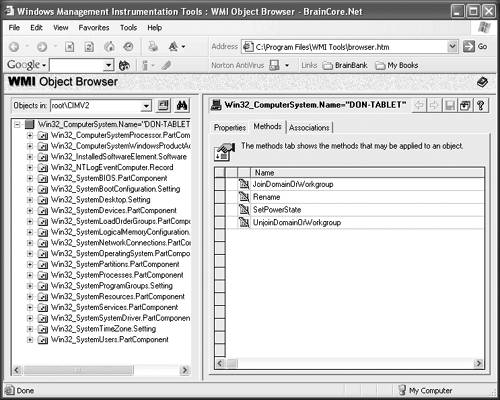The height and width of the screenshot is (400, 500).
Task: Click the next object arrow in object toolbar
Action: point(434,106)
